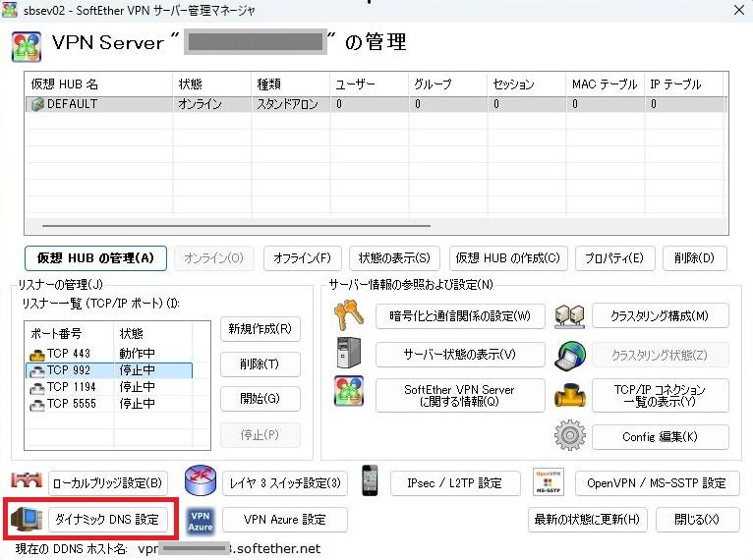This screenshot has height=560, width=753.
Task: Click the red local bridge icon
Action: [27, 479]
